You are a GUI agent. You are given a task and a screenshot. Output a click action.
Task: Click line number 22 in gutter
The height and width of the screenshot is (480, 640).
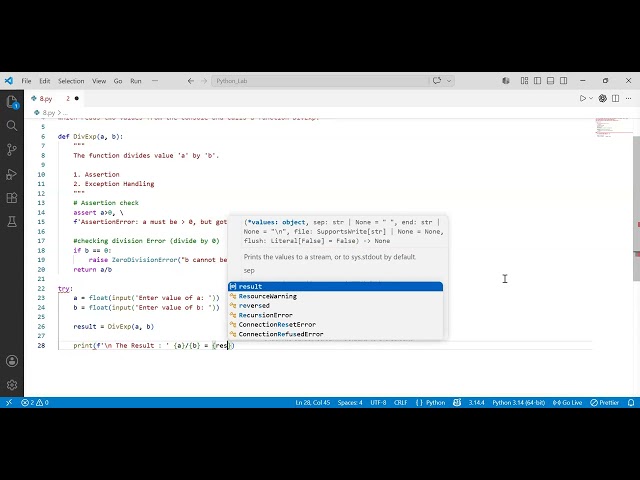(41, 288)
